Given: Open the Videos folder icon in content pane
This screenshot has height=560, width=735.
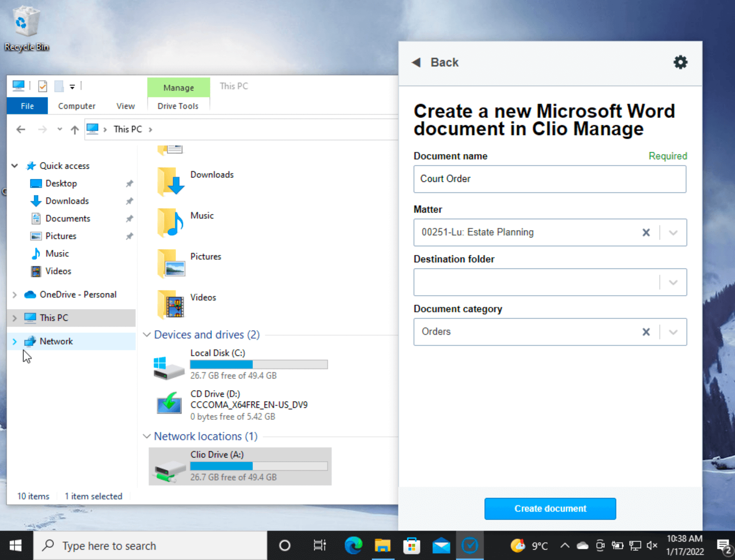Looking at the screenshot, I should [171, 304].
